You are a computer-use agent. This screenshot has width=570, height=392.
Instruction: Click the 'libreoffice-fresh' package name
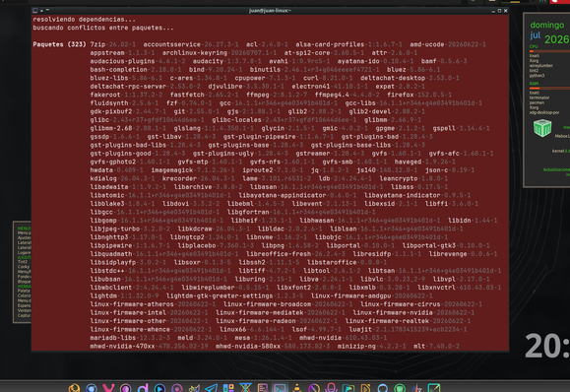coord(279,254)
